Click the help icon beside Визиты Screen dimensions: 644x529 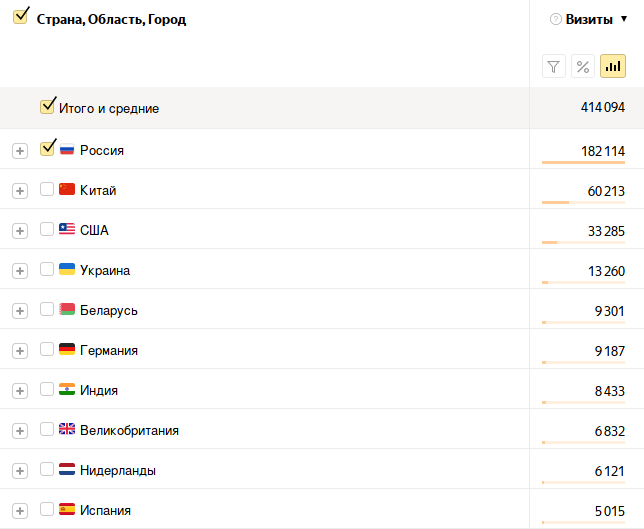(555, 19)
